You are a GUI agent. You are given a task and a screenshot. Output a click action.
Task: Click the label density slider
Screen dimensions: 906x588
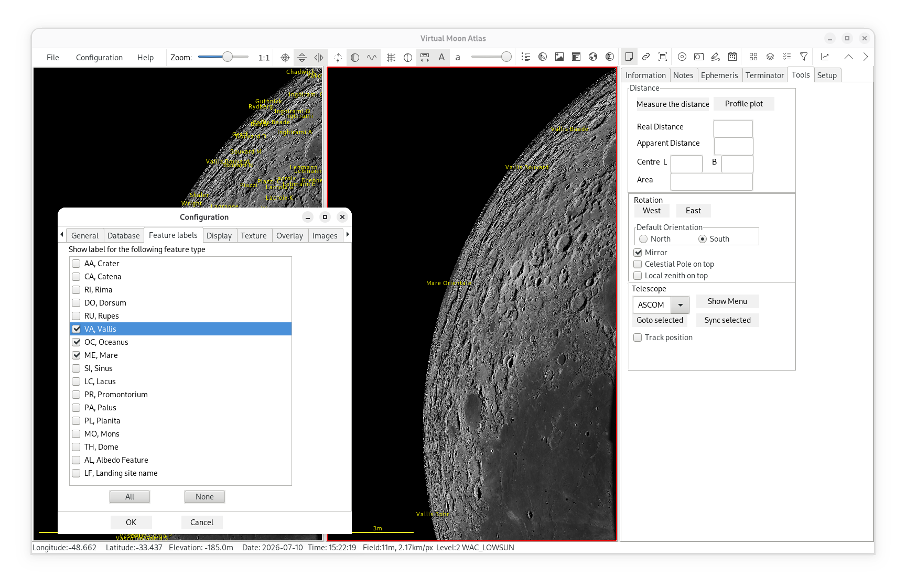point(491,57)
